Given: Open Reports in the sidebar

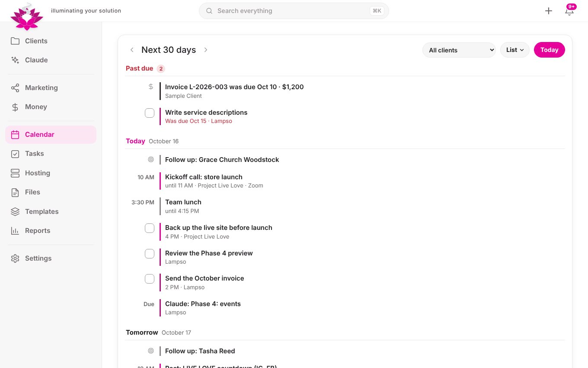Looking at the screenshot, I should pyautogui.click(x=51, y=231).
